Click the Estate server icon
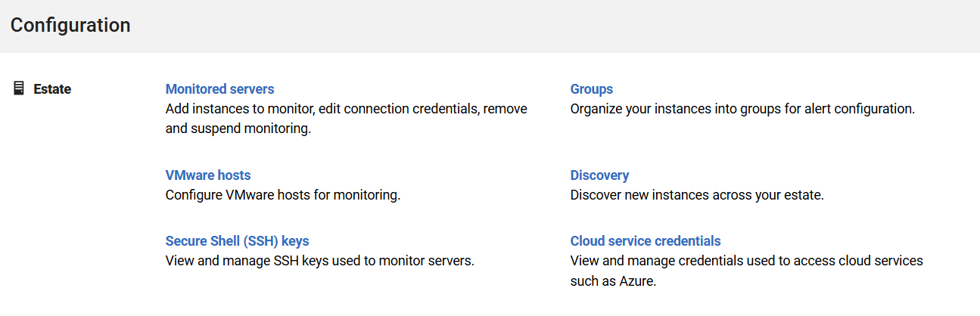This screenshot has width=980, height=316. click(19, 89)
